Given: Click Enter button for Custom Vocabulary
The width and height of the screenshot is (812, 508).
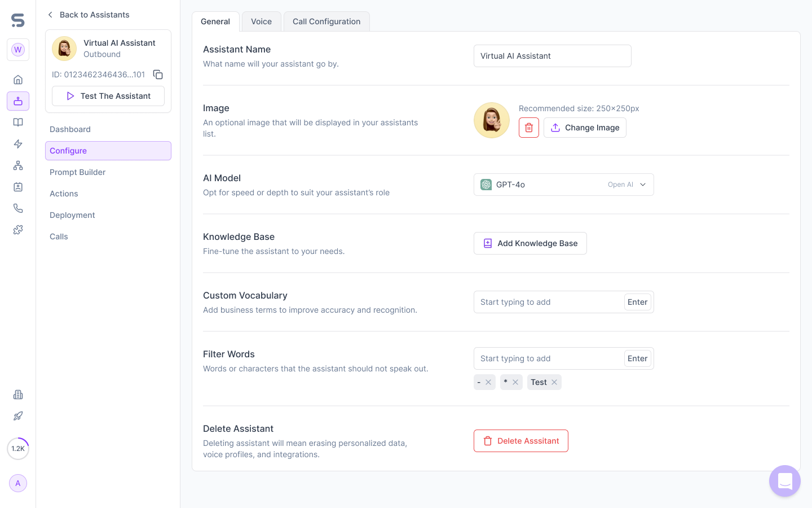Looking at the screenshot, I should pyautogui.click(x=638, y=302).
